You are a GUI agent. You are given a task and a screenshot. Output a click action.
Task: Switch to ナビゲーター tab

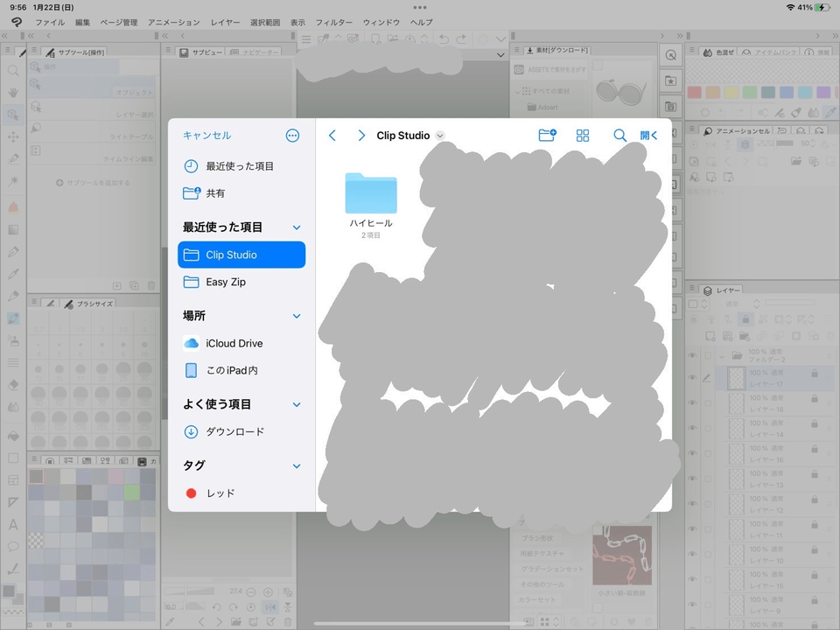255,52
